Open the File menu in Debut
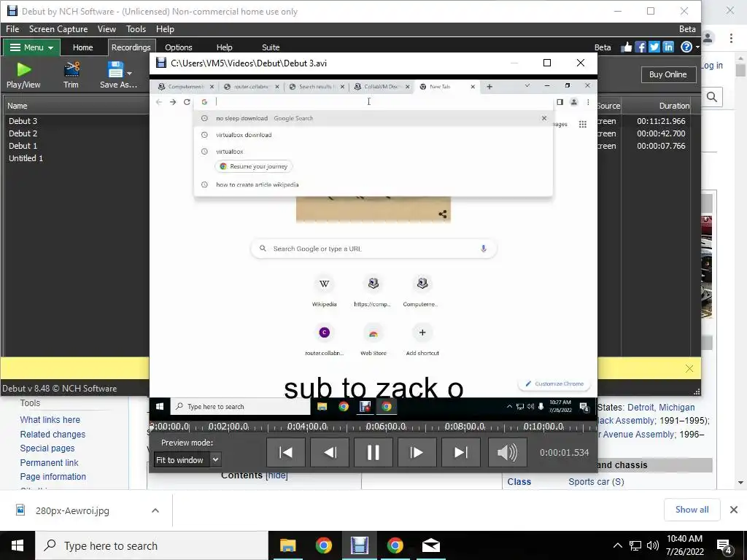The height and width of the screenshot is (560, 747). 12,29
